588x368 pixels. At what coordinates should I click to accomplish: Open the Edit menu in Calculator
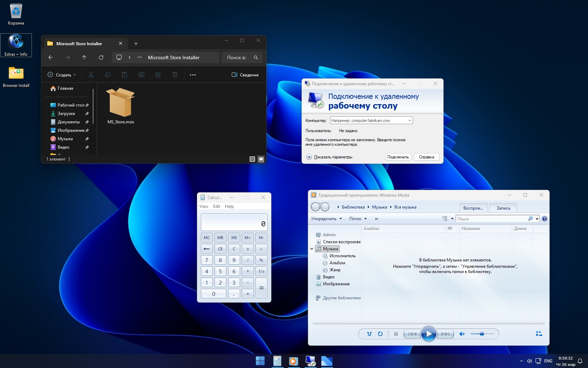click(x=217, y=206)
